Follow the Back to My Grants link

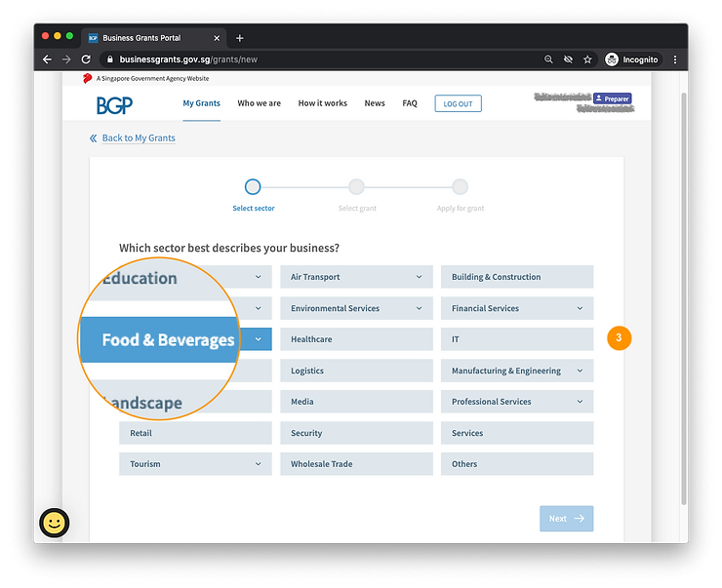coord(139,138)
